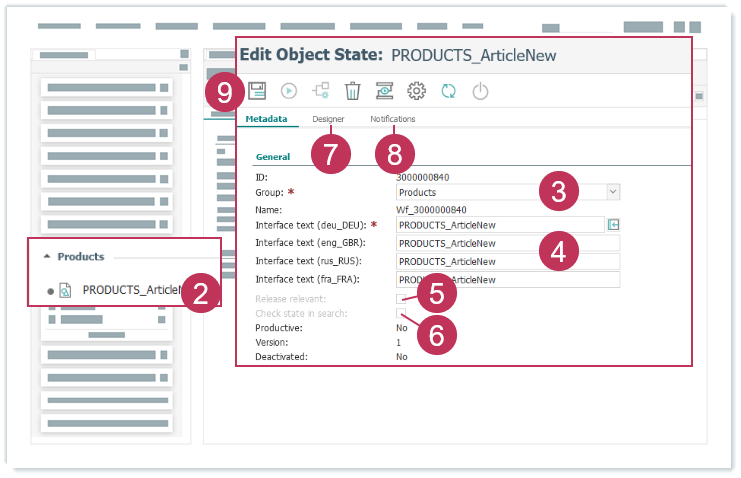The width and height of the screenshot is (741, 478).
Task: Open the Group dropdown arrow
Action: coord(613,191)
